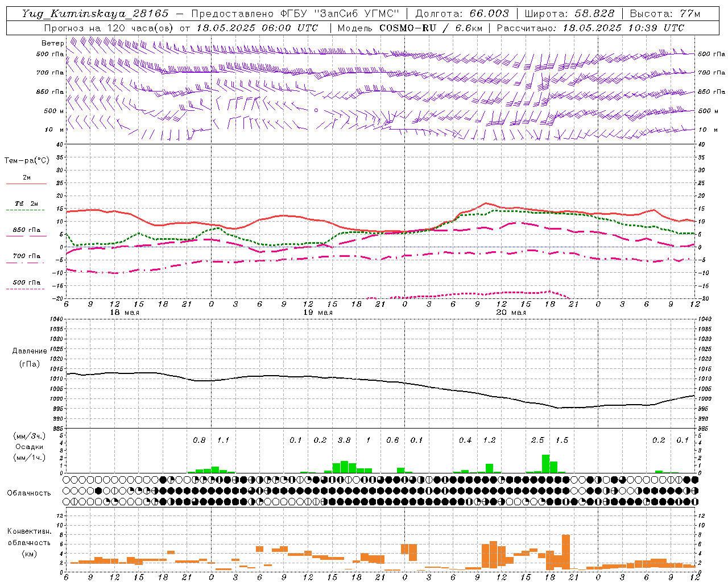Click the 0.6 precipitation total value
728x582 pixels.
tap(392, 440)
